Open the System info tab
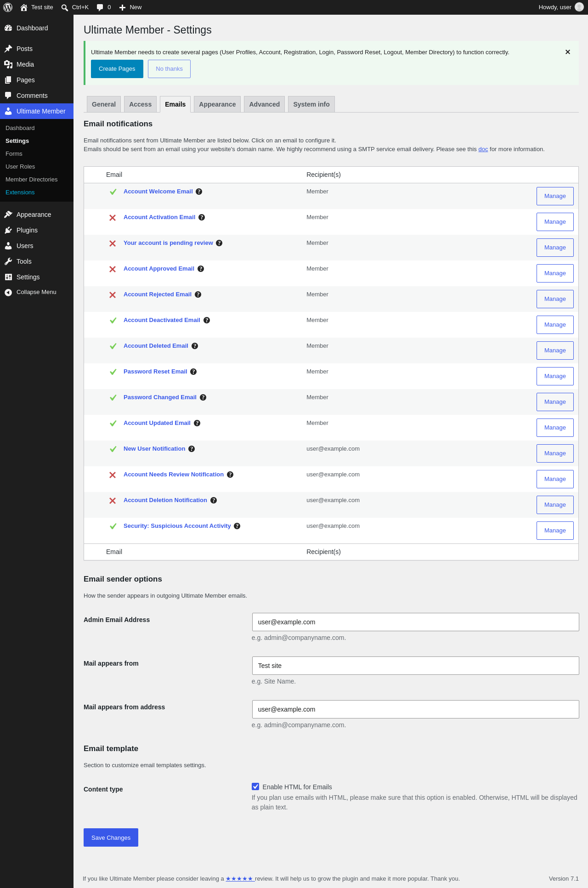Viewport: 588px width, 888px height. click(311, 104)
